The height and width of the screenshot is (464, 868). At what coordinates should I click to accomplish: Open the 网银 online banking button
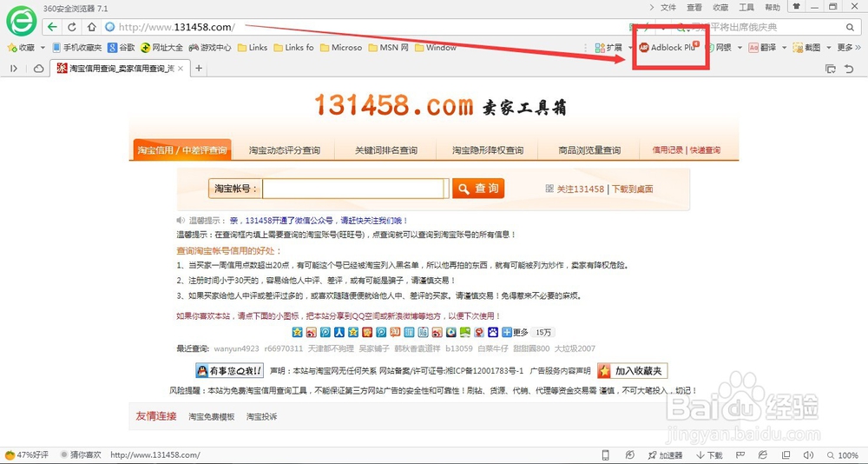tap(720, 48)
